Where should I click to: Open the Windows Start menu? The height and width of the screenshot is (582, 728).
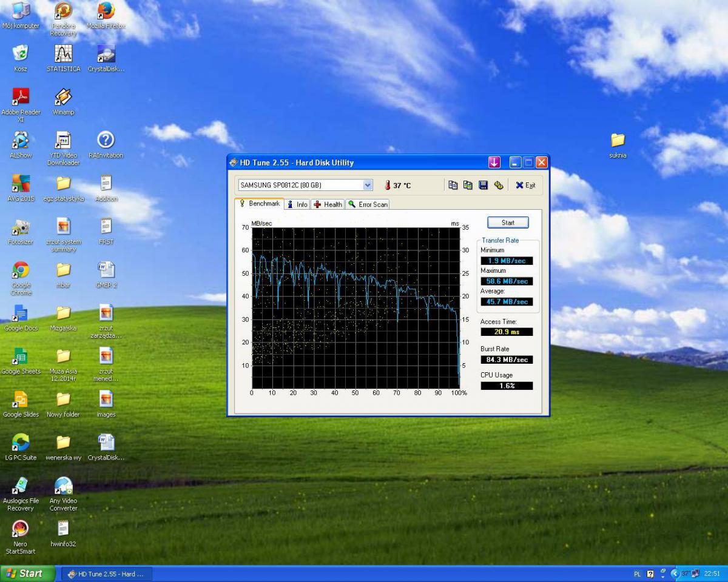(x=28, y=574)
